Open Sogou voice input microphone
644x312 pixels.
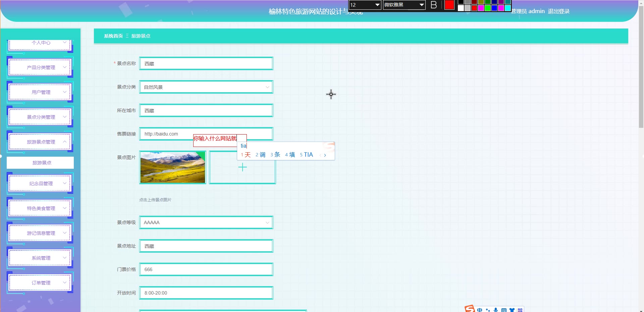click(x=496, y=310)
